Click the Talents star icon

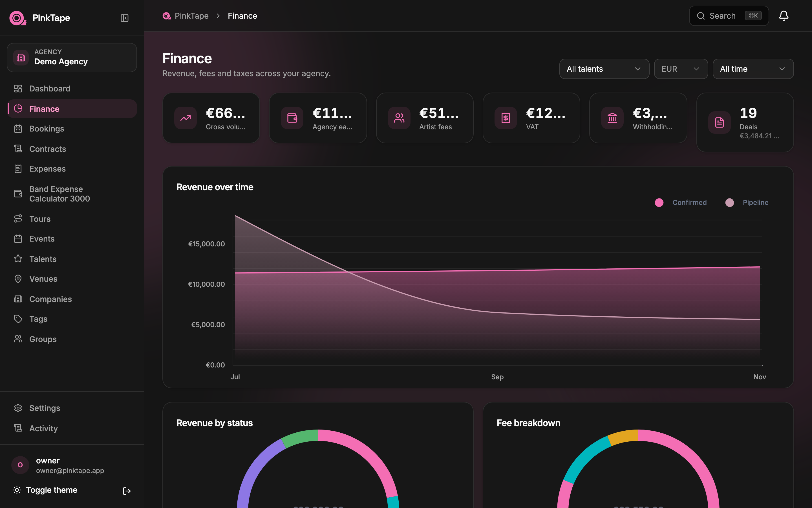pyautogui.click(x=18, y=259)
